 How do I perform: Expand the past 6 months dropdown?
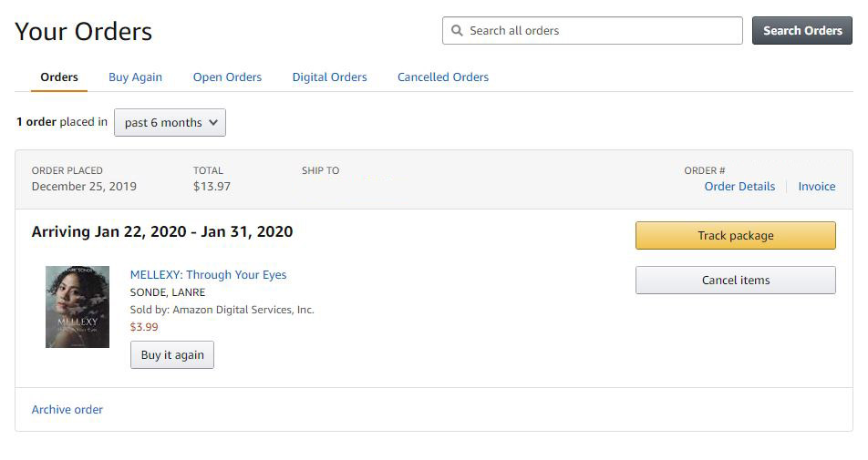click(170, 123)
